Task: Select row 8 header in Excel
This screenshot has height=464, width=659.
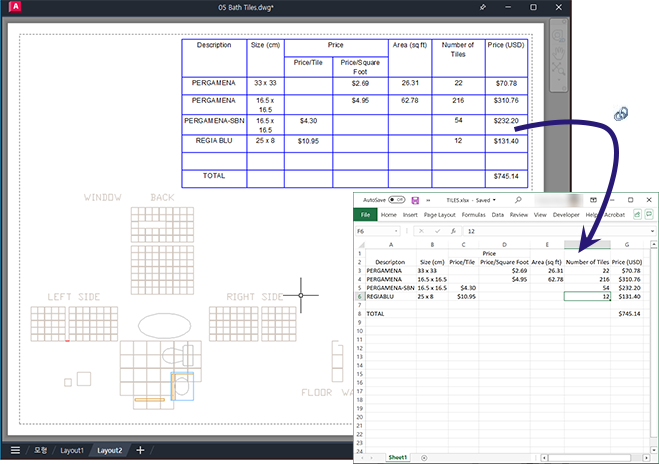Action: pos(360,314)
